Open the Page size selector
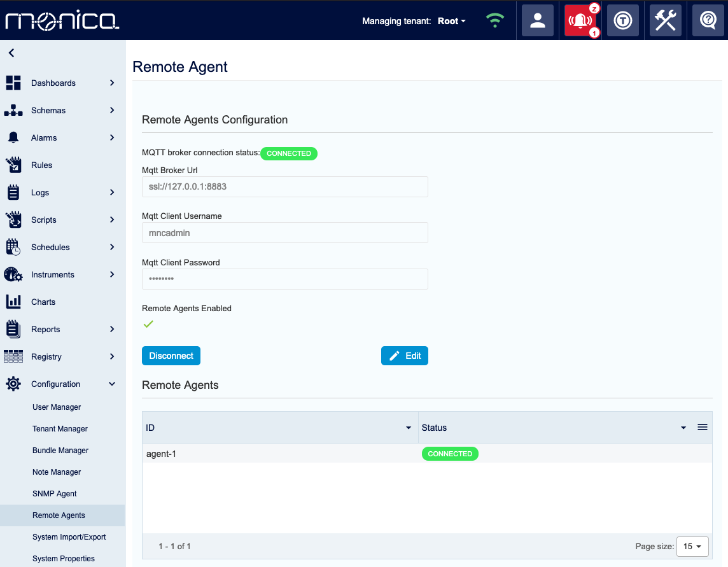The width and height of the screenshot is (728, 567). pyautogui.click(x=692, y=546)
